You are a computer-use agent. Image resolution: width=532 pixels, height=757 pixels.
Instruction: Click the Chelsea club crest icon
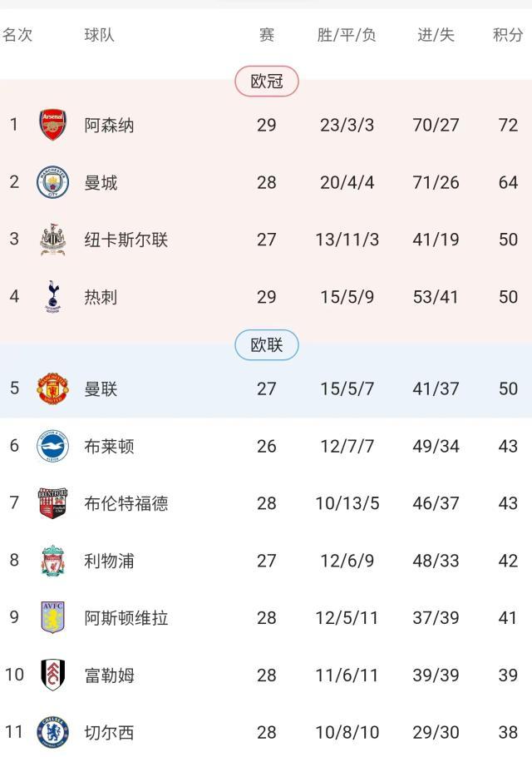pos(52,732)
